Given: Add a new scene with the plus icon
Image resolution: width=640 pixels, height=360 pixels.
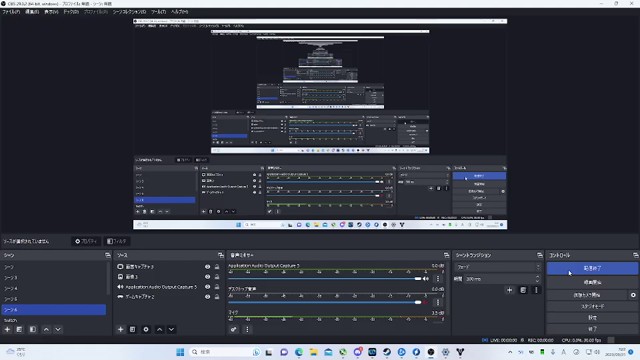Looking at the screenshot, I should pyautogui.click(x=7, y=329).
